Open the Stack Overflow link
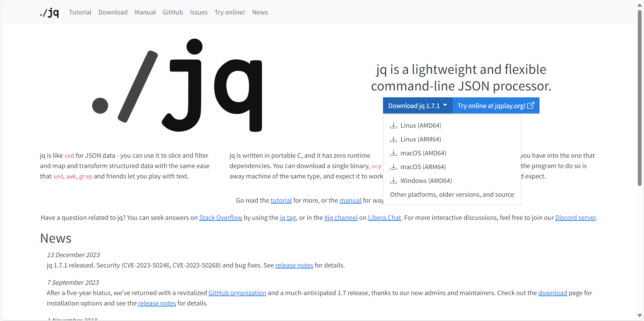The width and height of the screenshot is (644, 321). [221, 218]
